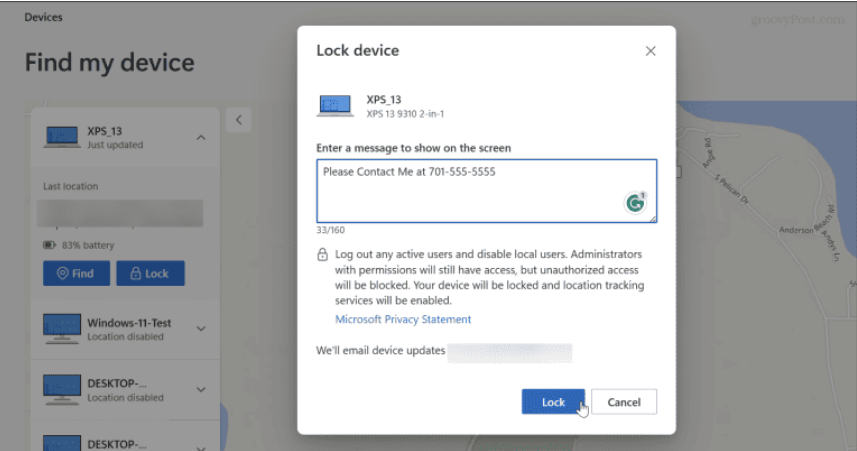Screen dimensions: 857x451
Task: Click the XPS_13 laptop icon in dialog
Action: click(x=335, y=106)
